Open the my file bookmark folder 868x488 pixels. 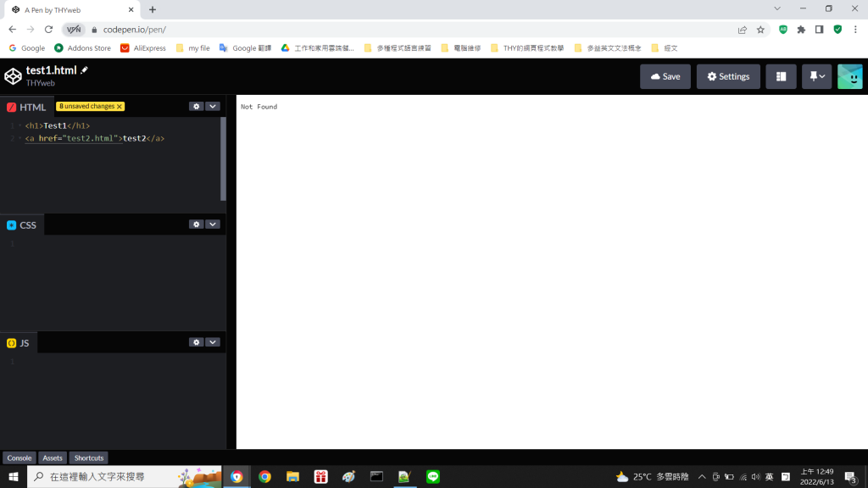[x=192, y=48]
